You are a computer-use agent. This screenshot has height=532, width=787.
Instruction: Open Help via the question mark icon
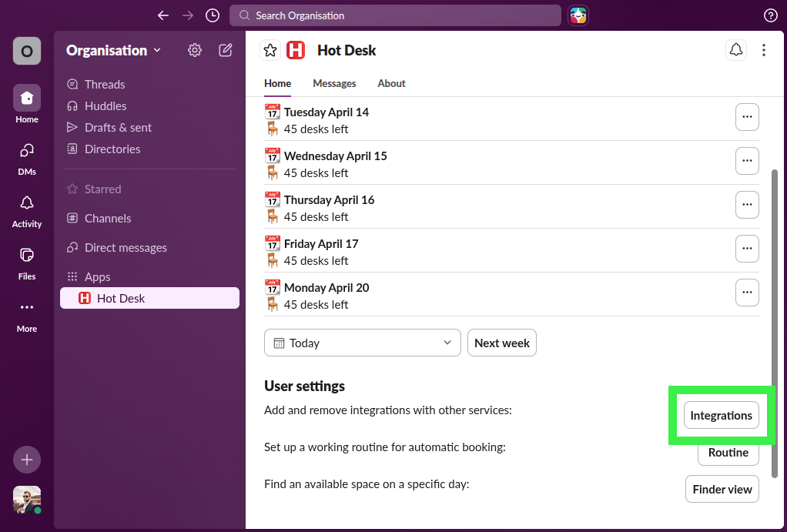click(x=771, y=15)
